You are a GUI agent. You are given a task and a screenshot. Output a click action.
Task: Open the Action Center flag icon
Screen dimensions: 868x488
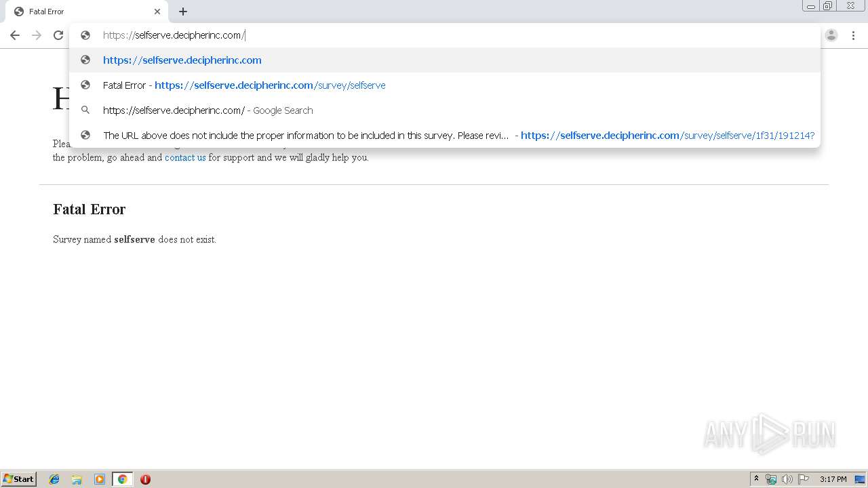(x=803, y=479)
